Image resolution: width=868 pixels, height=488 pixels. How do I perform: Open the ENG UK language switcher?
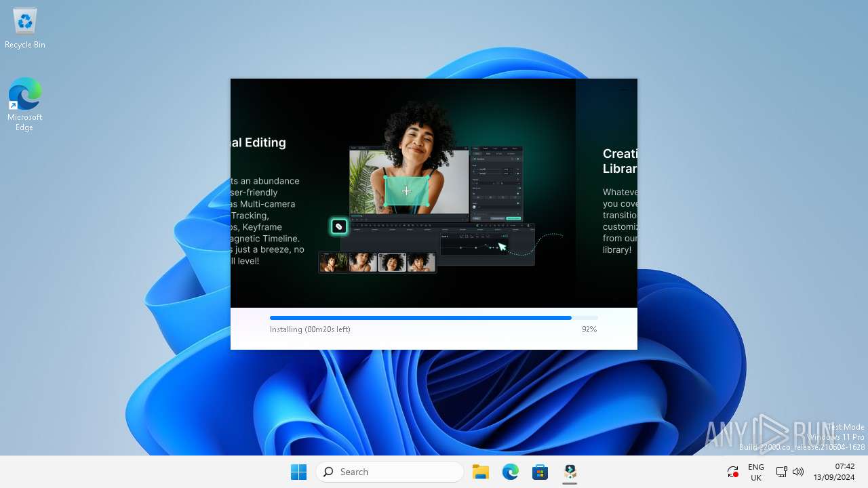click(756, 472)
